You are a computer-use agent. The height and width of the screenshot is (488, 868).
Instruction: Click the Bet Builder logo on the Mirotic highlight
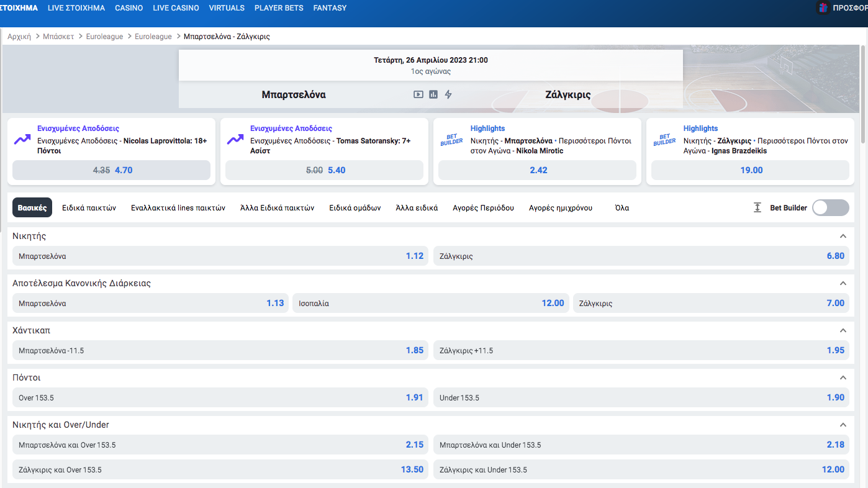[x=451, y=140]
